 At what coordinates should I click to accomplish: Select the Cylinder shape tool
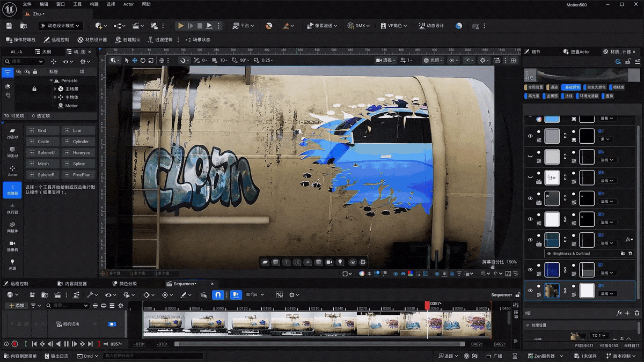(x=78, y=141)
